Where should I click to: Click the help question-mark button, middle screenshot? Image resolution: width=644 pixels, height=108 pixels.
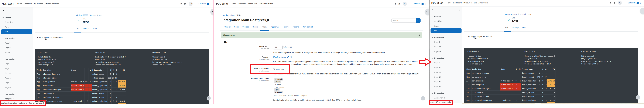pyautogui.click(x=423, y=98)
